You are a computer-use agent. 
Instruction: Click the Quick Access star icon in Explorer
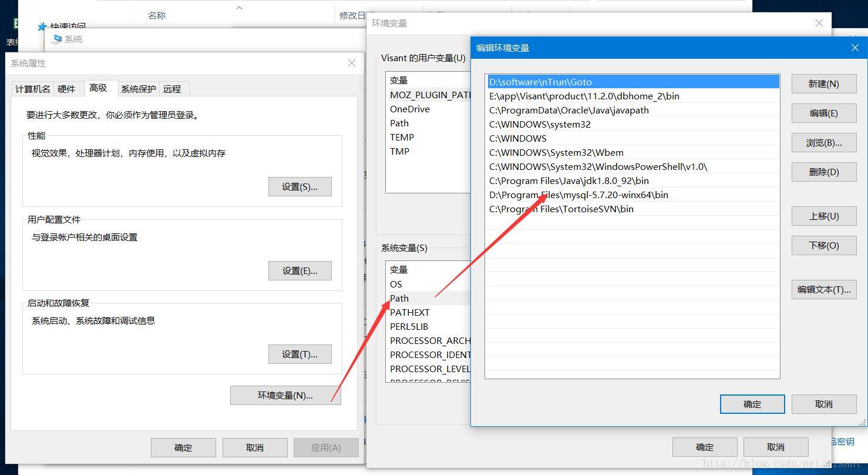[x=42, y=27]
